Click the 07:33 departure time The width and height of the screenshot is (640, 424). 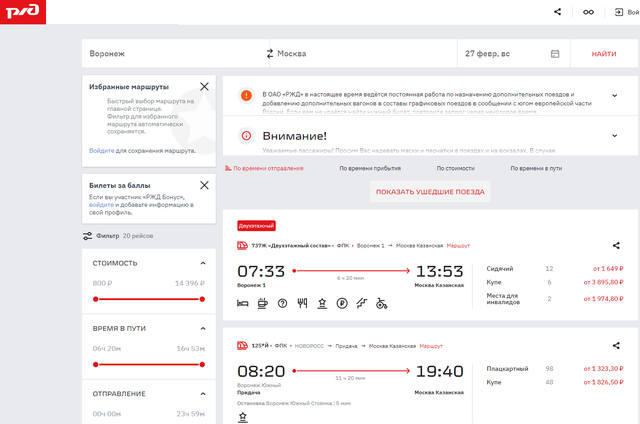[x=261, y=271]
